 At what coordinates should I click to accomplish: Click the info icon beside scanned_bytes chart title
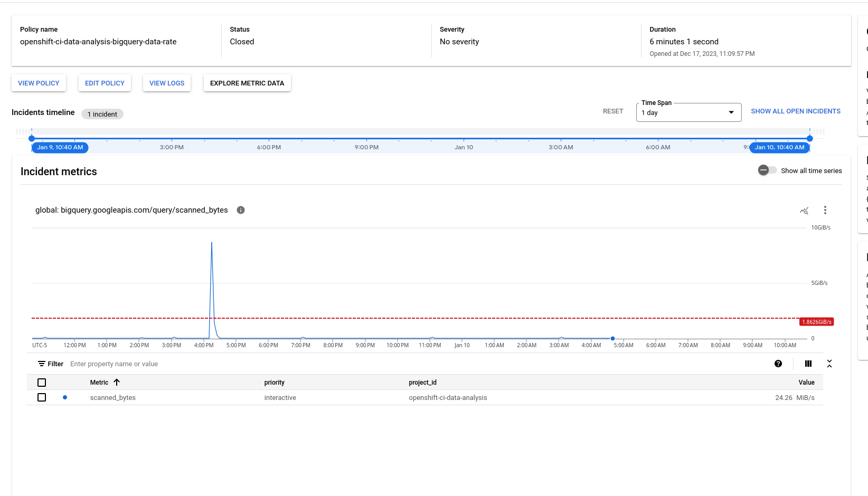(241, 210)
